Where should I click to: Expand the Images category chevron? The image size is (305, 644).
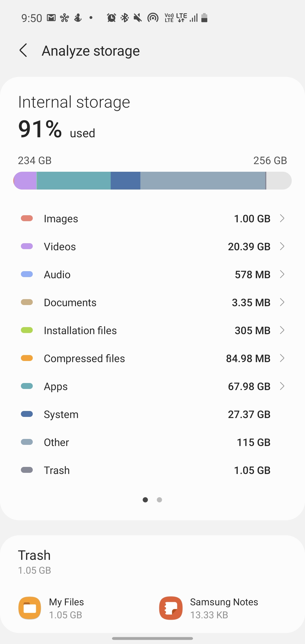[x=282, y=218]
